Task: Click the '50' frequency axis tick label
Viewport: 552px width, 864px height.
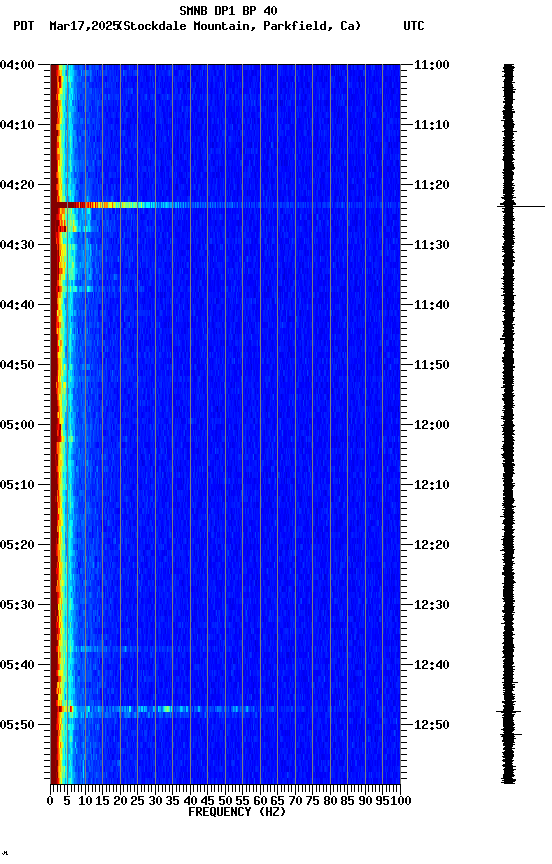Action: click(x=225, y=802)
